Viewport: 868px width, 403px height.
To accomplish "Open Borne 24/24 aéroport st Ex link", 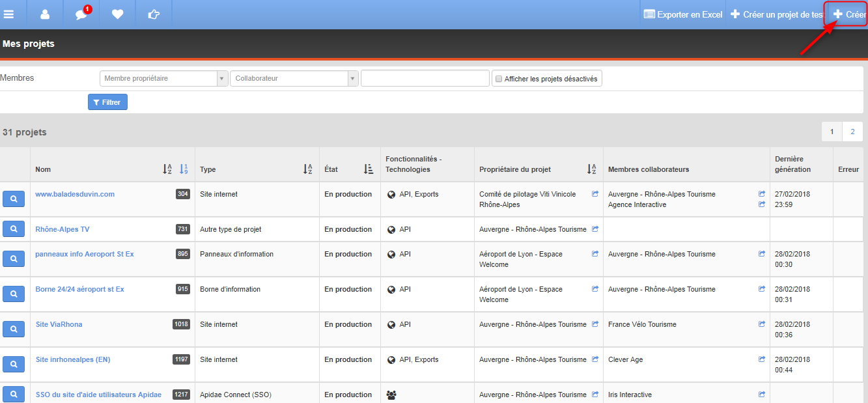I will (80, 289).
